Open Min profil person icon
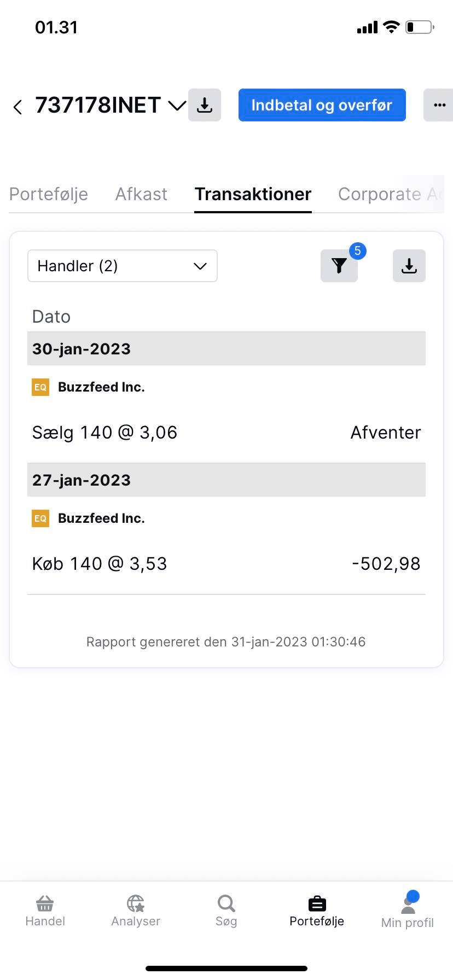The image size is (453, 980). (408, 905)
